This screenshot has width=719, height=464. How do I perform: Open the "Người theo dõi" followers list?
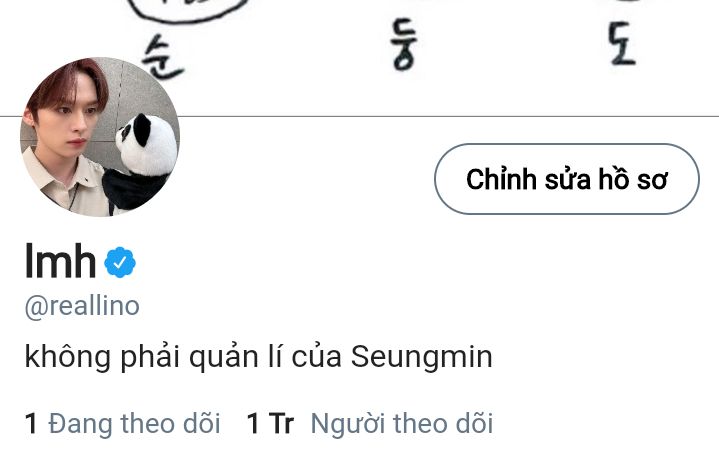(x=370, y=423)
